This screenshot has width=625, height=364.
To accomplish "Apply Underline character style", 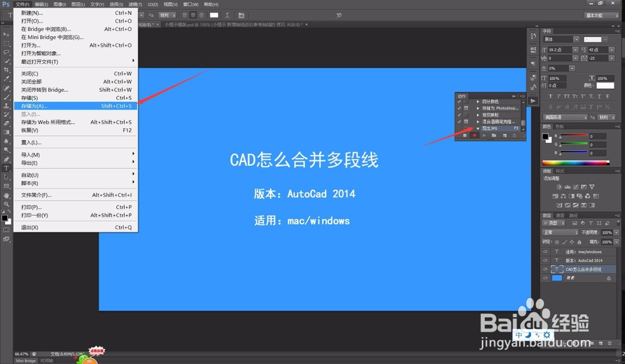I will click(x=599, y=96).
